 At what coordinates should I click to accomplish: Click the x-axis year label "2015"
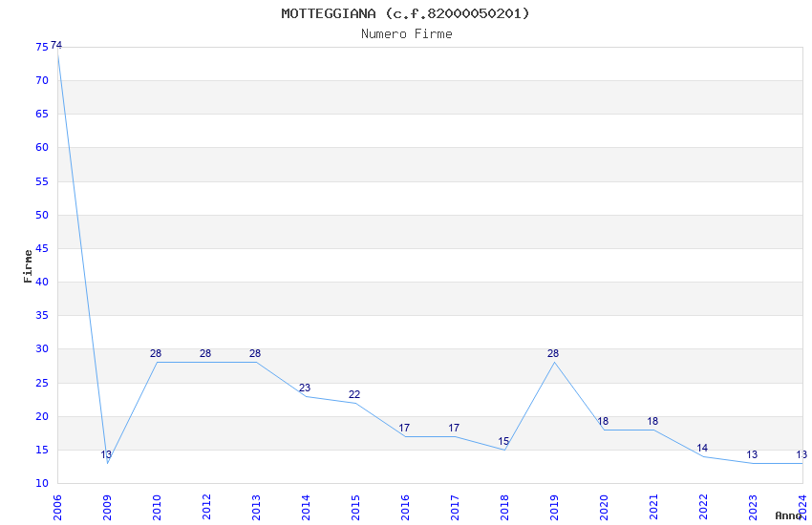click(355, 508)
